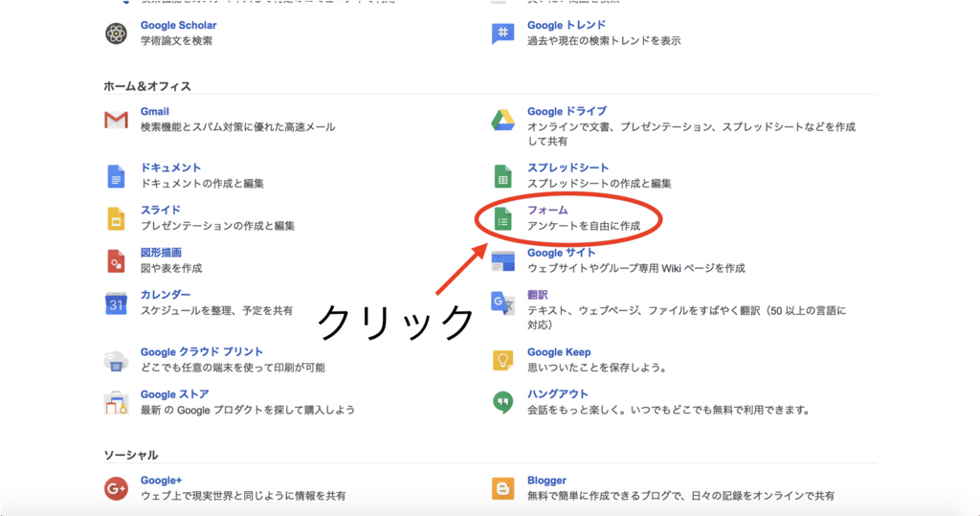Click the red Google+ icon
The width and height of the screenshot is (980, 516).
point(116,488)
